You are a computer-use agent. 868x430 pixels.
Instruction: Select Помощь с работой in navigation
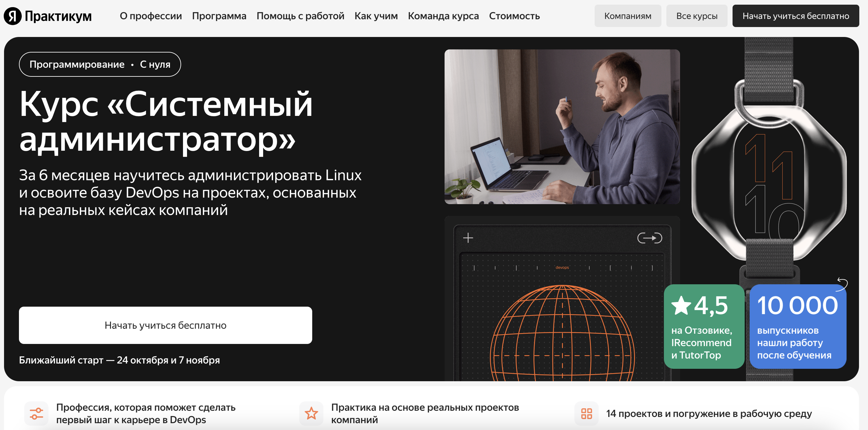(x=300, y=16)
